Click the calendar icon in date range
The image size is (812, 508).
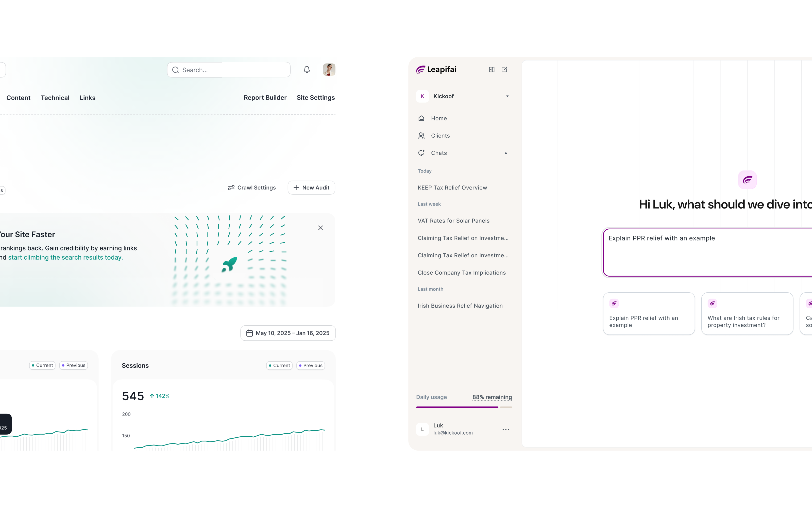click(x=250, y=333)
